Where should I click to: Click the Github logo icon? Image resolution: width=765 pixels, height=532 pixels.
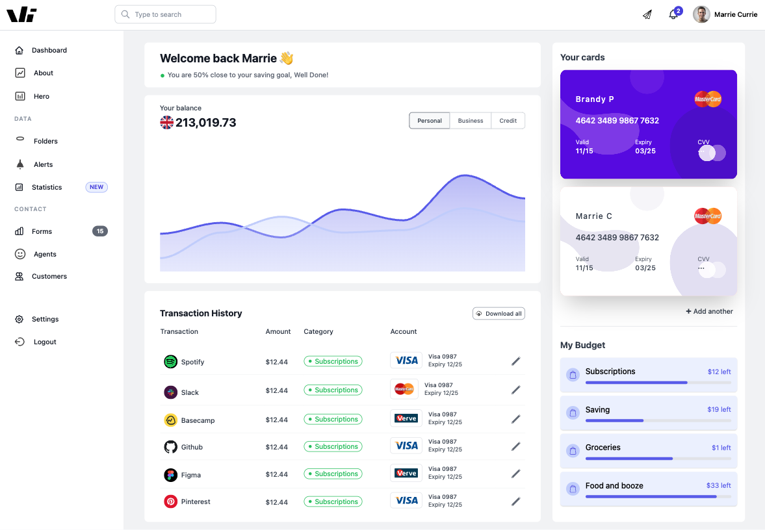point(171,447)
